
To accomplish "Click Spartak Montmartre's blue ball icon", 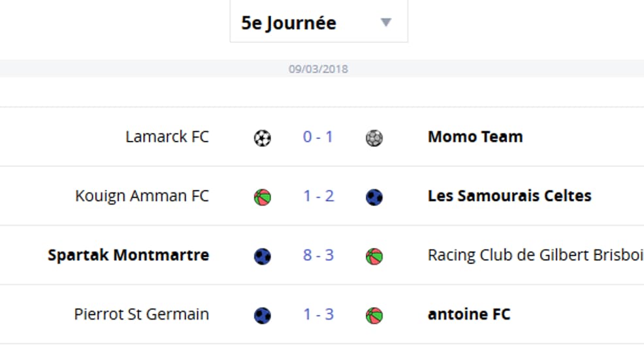I will (263, 256).
